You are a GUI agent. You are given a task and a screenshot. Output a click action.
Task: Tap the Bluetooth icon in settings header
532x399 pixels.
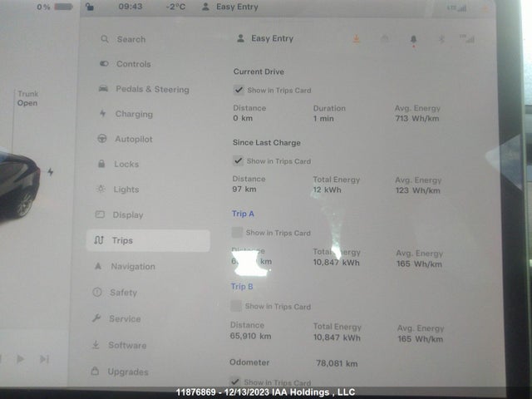pyautogui.click(x=442, y=39)
